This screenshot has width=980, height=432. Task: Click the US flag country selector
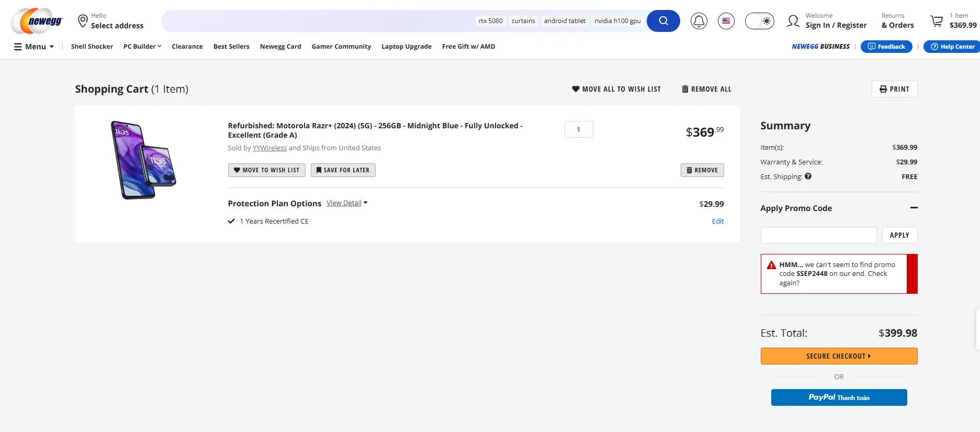(x=726, y=21)
